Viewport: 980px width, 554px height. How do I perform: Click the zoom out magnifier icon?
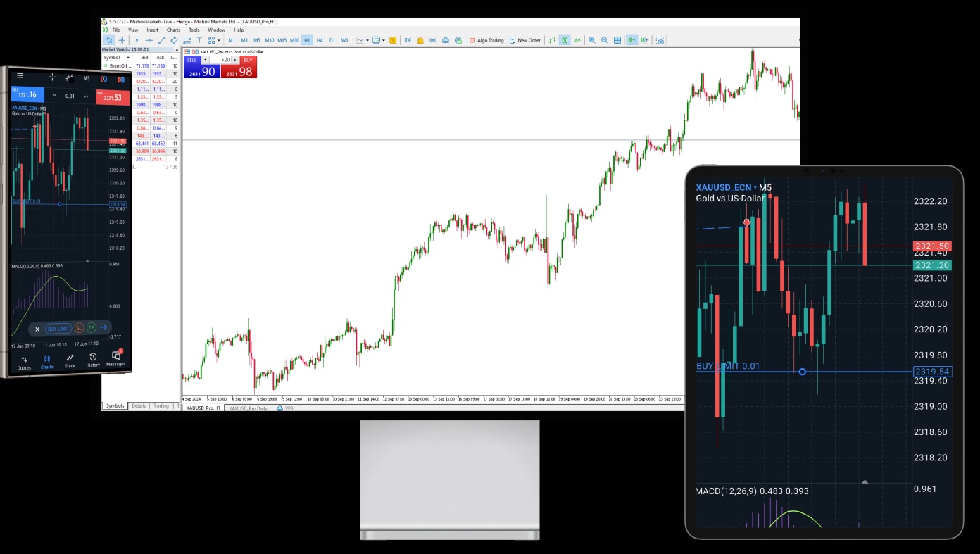pos(605,40)
